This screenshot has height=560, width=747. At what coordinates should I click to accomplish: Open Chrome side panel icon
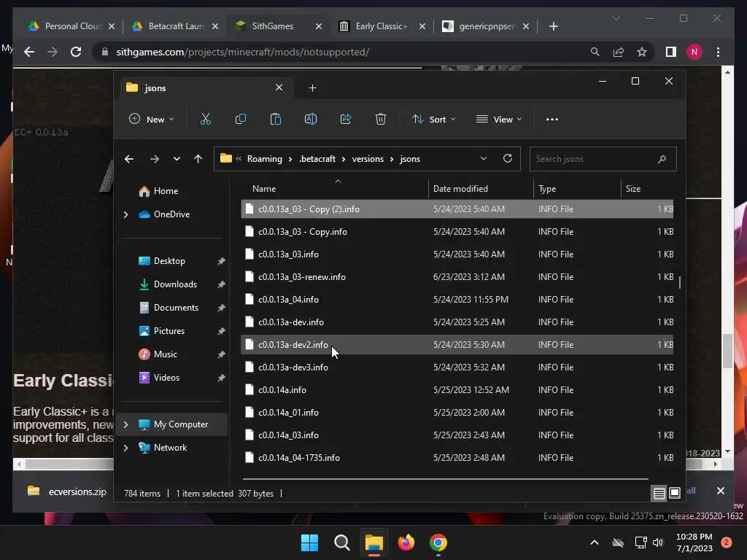click(671, 52)
